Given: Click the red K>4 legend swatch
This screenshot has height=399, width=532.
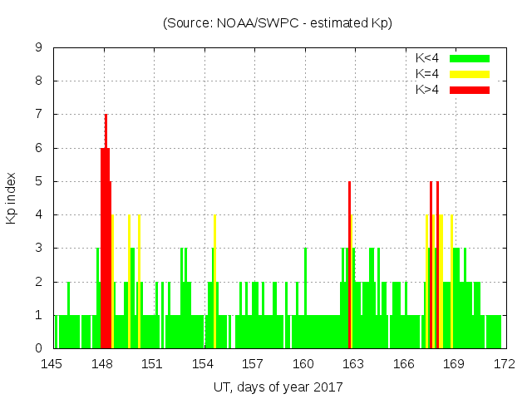Looking at the screenshot, I should [470, 90].
